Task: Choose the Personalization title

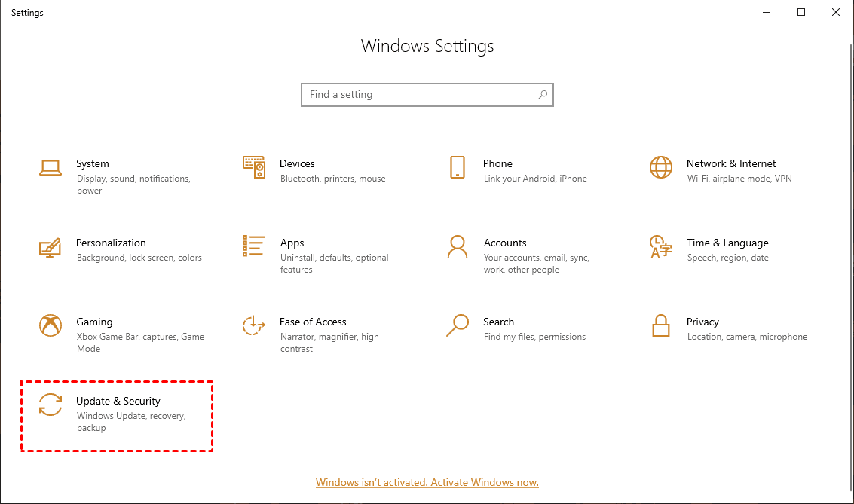Action: (x=111, y=243)
